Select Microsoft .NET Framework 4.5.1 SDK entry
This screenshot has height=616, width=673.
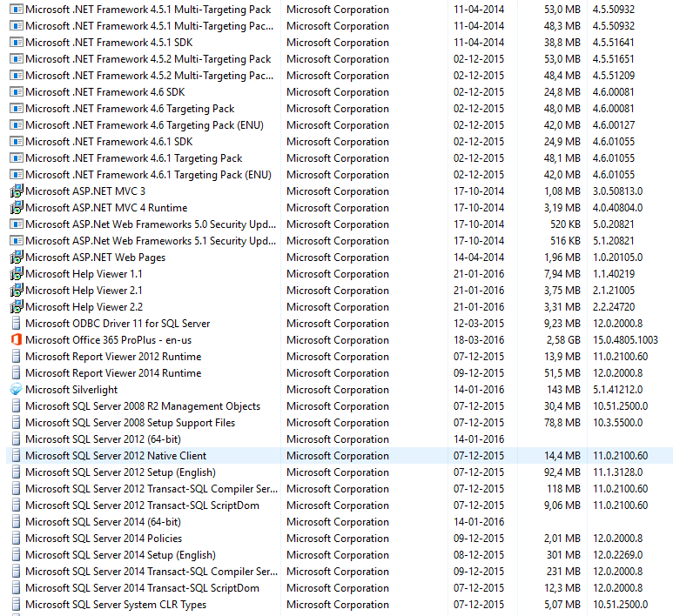[109, 43]
